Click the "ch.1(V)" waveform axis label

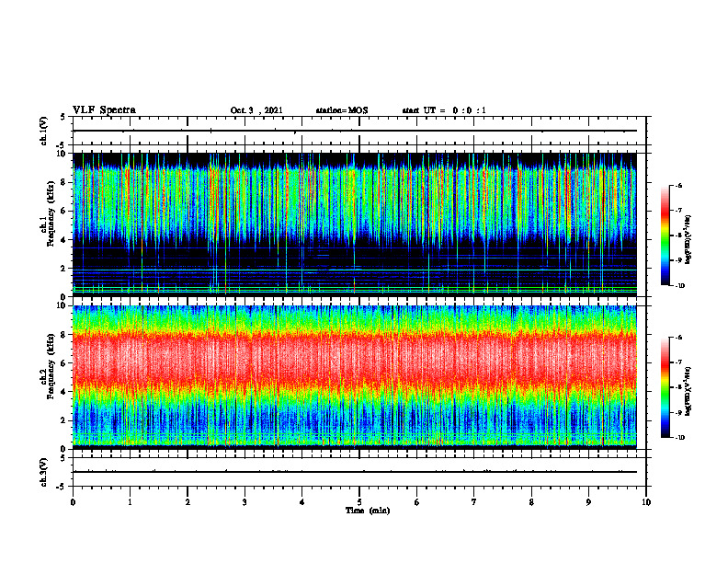click(44, 131)
